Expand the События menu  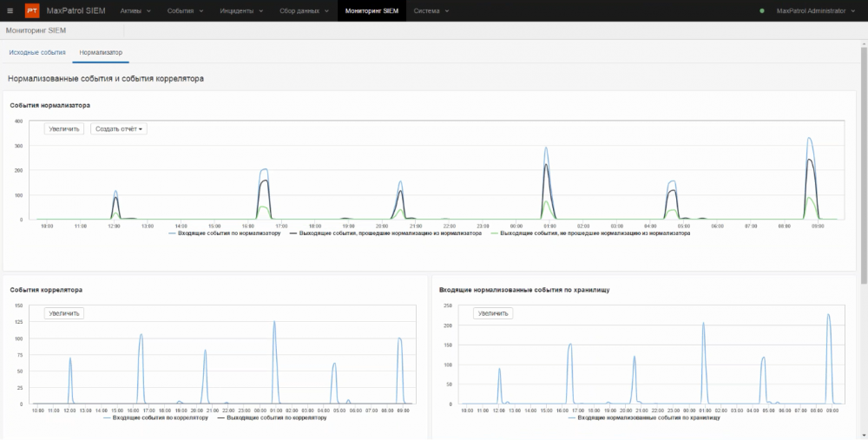point(184,11)
